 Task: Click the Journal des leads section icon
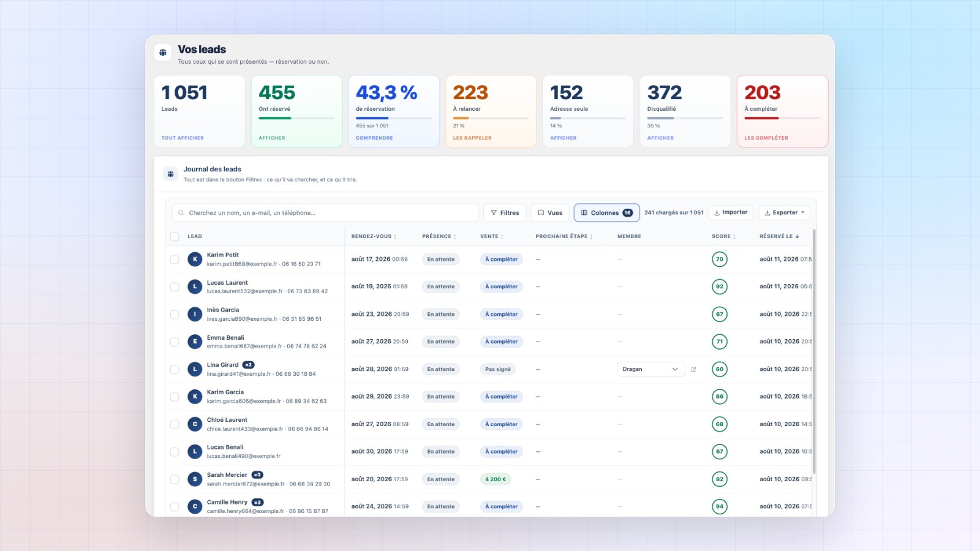pyautogui.click(x=170, y=174)
